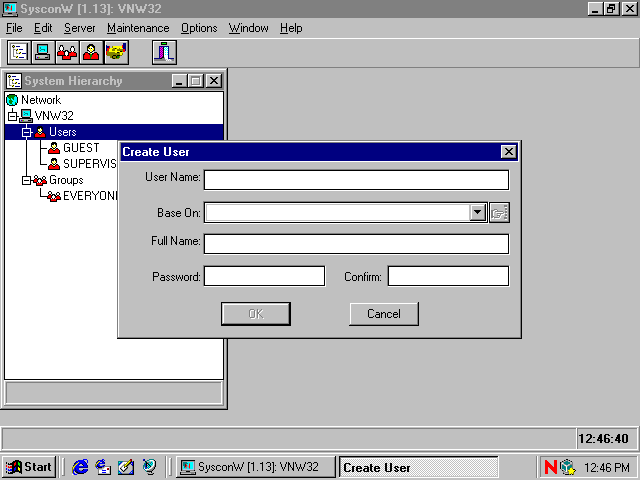
Task: Click the exit door toolbar icon
Action: pyautogui.click(x=164, y=52)
